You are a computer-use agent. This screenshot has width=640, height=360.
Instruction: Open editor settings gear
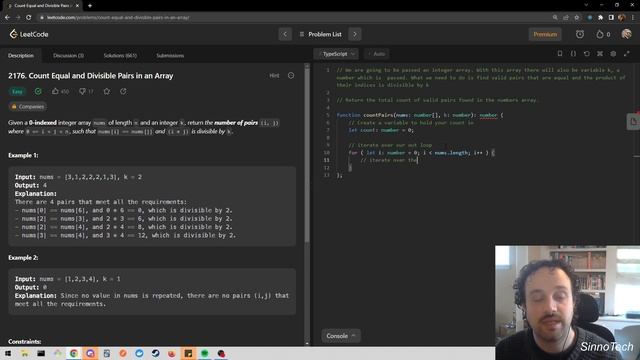(613, 54)
